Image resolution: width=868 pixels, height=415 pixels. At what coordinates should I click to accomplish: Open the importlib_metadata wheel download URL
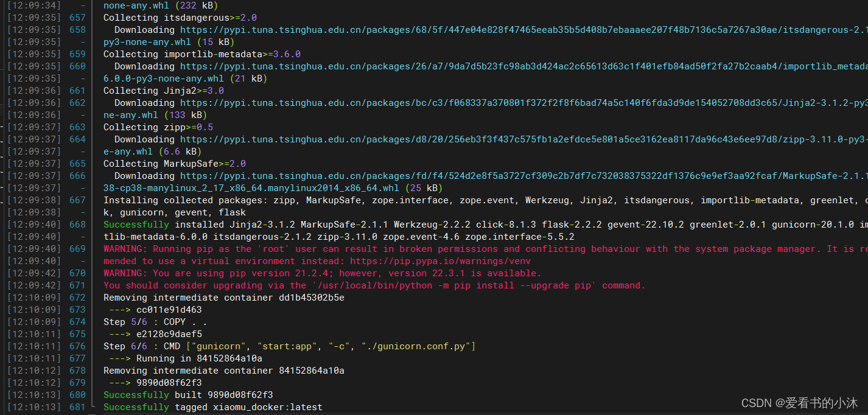click(517, 66)
